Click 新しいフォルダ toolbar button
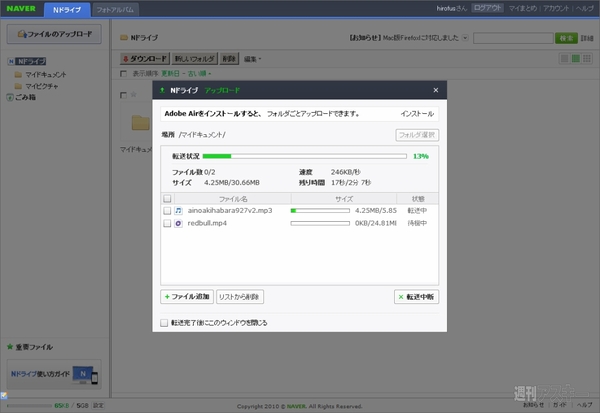Image resolution: width=600 pixels, height=413 pixels. [x=194, y=59]
